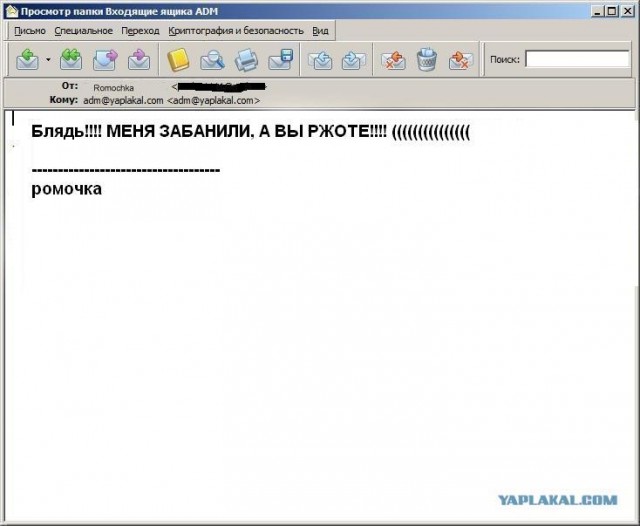The width and height of the screenshot is (640, 526).
Task: Click the Кому: label
Action: pyautogui.click(x=64, y=100)
